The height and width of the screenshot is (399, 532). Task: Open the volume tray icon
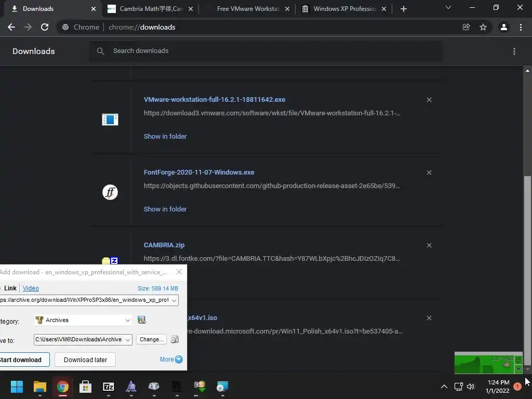(x=471, y=387)
